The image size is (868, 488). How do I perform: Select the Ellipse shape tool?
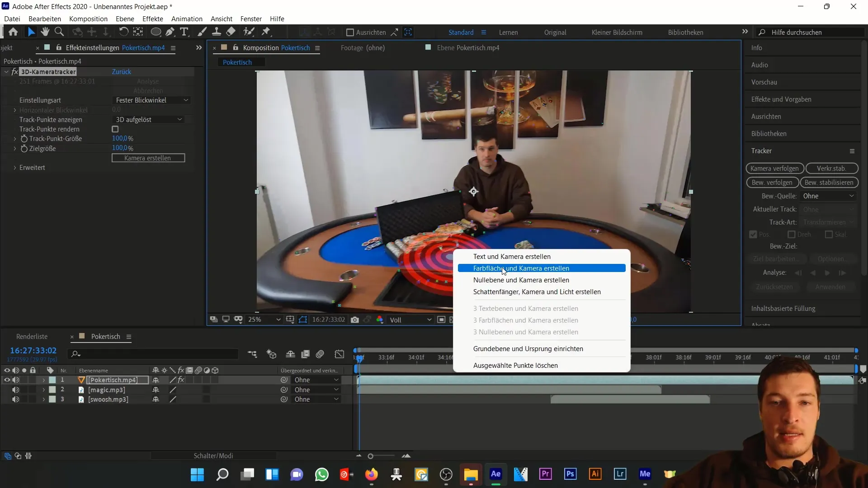(156, 32)
